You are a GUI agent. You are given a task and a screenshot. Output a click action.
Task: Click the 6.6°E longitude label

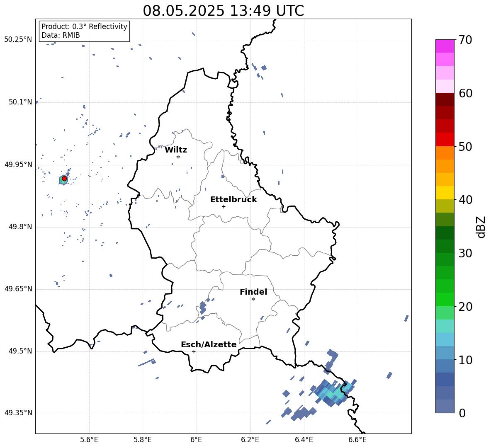pyautogui.click(x=357, y=440)
